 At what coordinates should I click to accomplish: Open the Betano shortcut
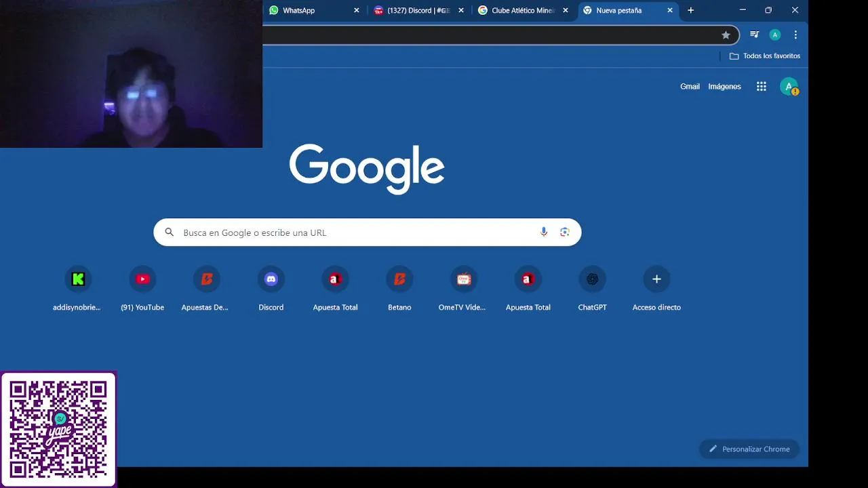[399, 288]
